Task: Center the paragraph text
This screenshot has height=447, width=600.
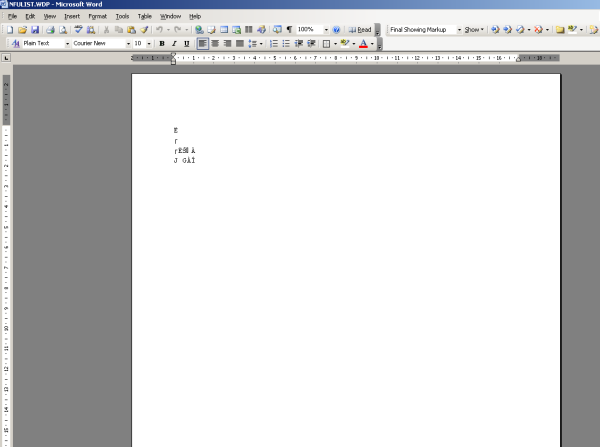Action: click(x=215, y=44)
